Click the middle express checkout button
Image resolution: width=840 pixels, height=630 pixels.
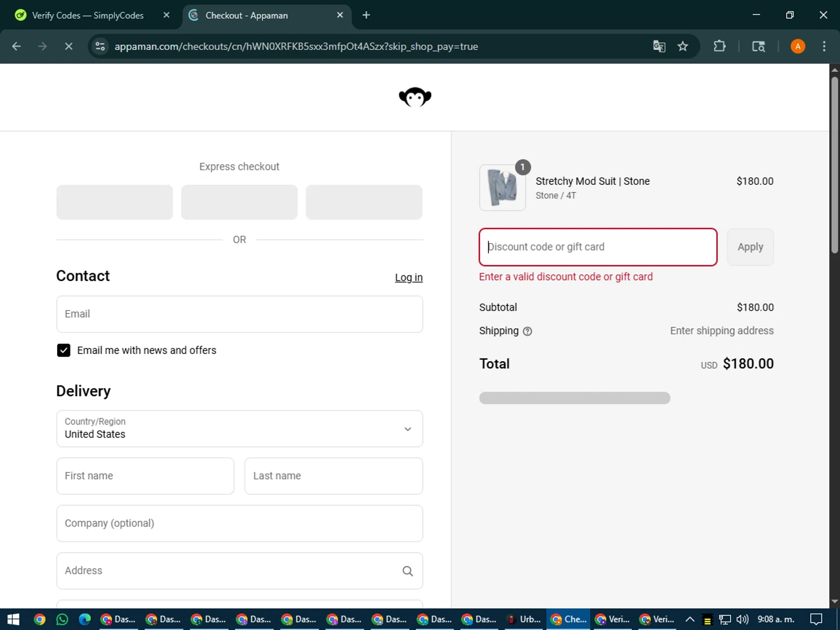pos(239,202)
